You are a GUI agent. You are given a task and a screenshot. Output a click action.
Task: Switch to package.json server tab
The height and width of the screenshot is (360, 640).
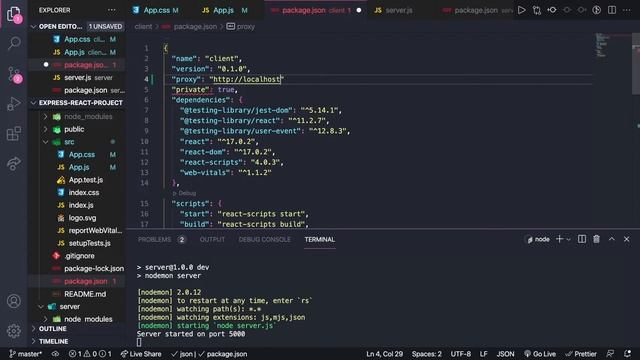tap(477, 10)
